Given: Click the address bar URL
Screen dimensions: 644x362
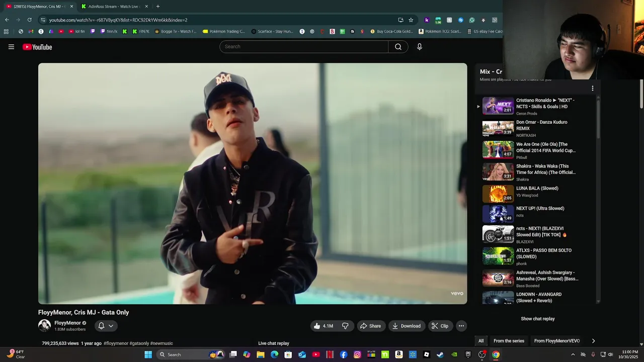Looking at the screenshot, I should point(118,20).
